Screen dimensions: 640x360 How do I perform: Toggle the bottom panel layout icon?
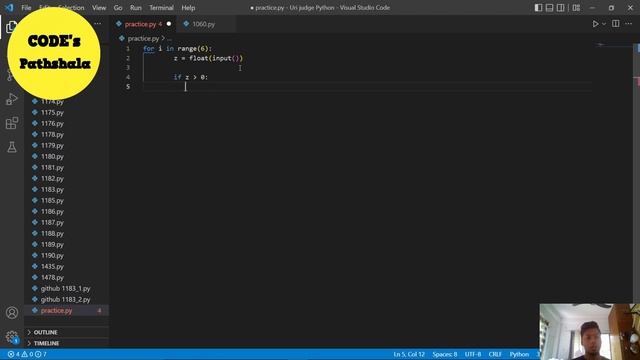[549, 8]
